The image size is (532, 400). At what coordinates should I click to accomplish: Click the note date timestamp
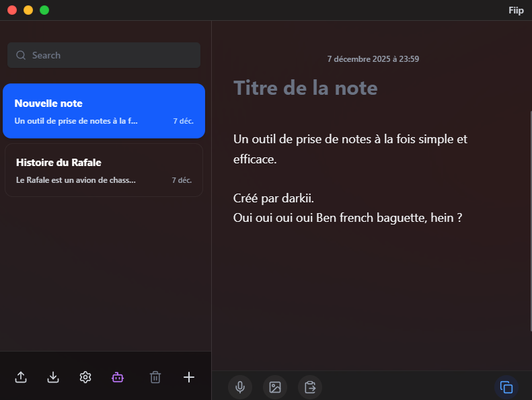coord(373,59)
